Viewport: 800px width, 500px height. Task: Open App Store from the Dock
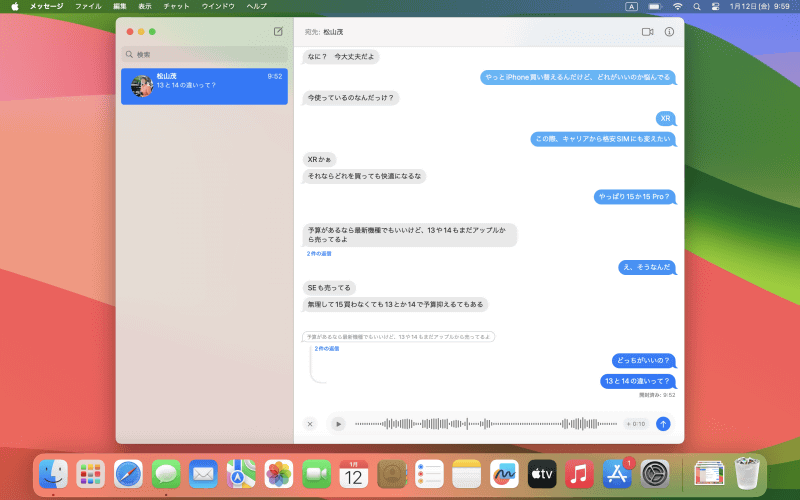click(x=617, y=474)
